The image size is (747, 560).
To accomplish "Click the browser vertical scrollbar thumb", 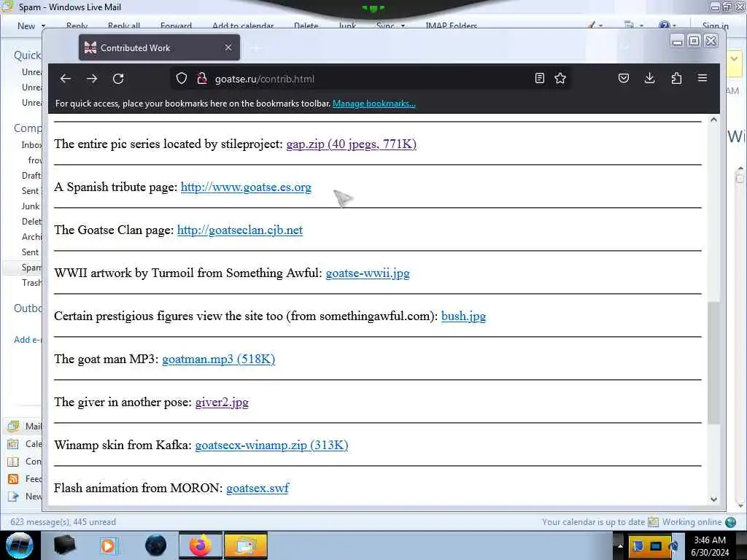I will coord(713,362).
